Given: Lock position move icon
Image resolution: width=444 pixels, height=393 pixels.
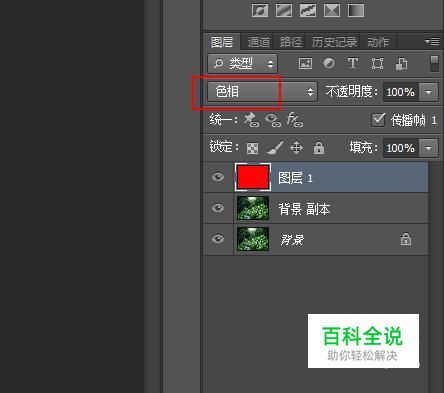Looking at the screenshot, I should point(296,148).
